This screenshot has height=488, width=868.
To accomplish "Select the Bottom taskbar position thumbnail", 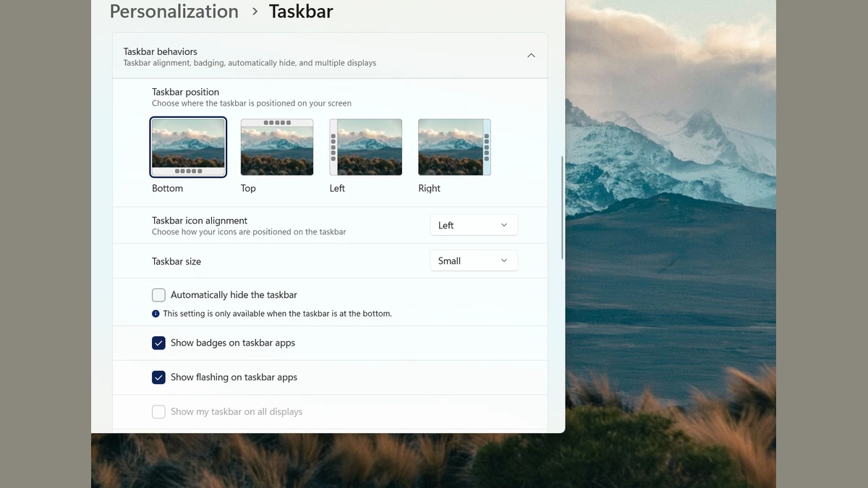I will pos(188,147).
